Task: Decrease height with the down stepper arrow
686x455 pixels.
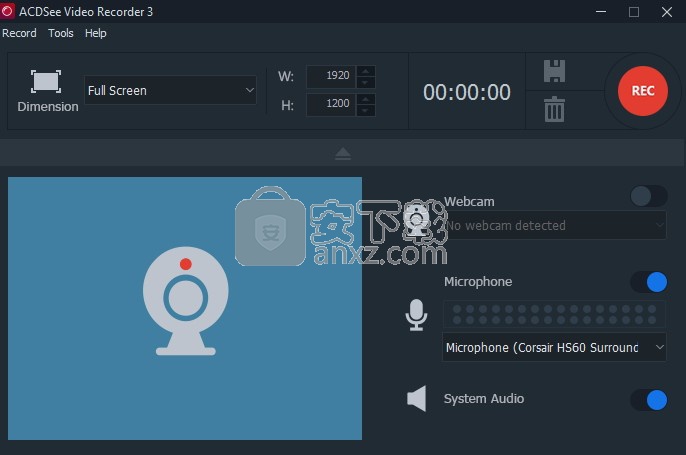Action: pyautogui.click(x=366, y=111)
